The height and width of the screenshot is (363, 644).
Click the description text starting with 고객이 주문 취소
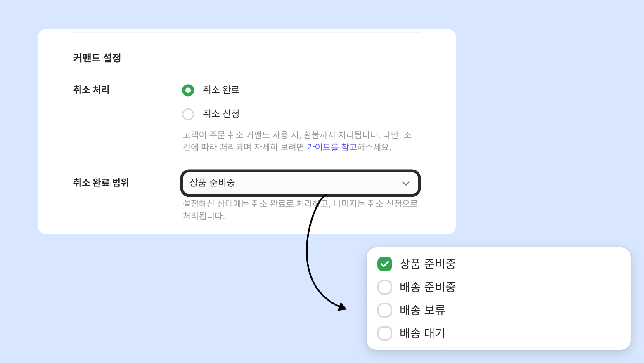click(289, 135)
